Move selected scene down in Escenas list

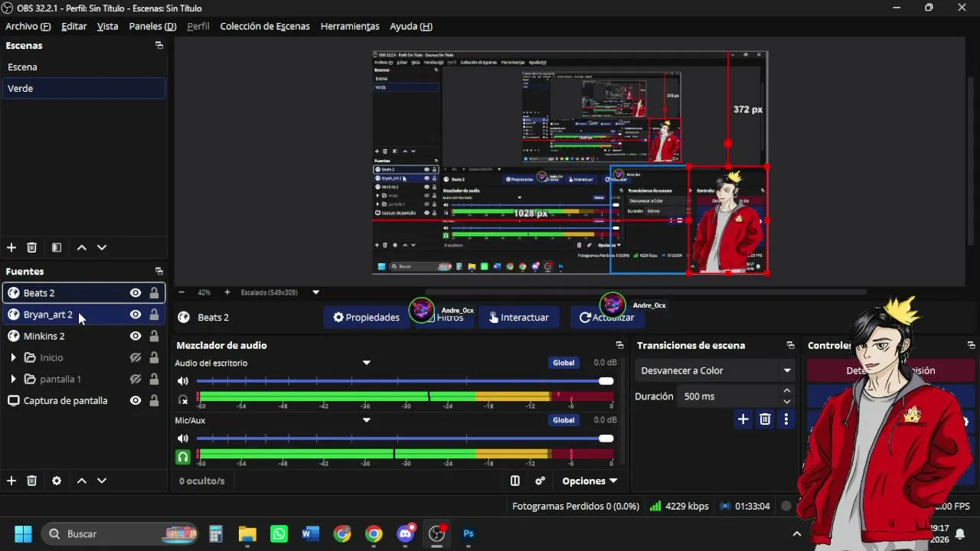coord(102,247)
